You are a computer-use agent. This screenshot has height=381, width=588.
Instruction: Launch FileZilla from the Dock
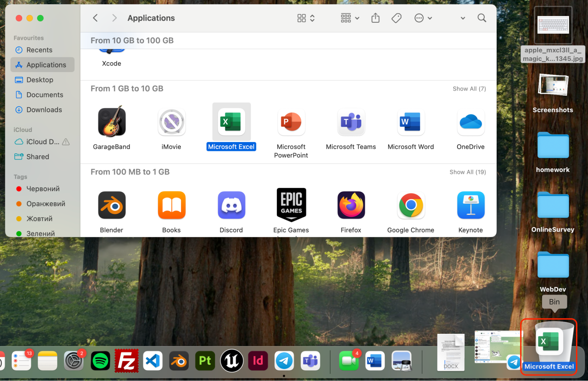126,361
